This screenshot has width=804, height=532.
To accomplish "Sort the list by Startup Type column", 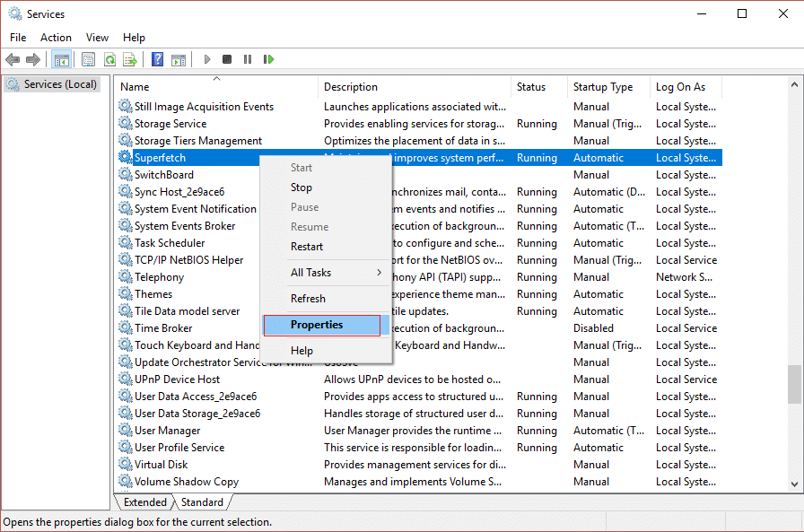I will (x=603, y=87).
